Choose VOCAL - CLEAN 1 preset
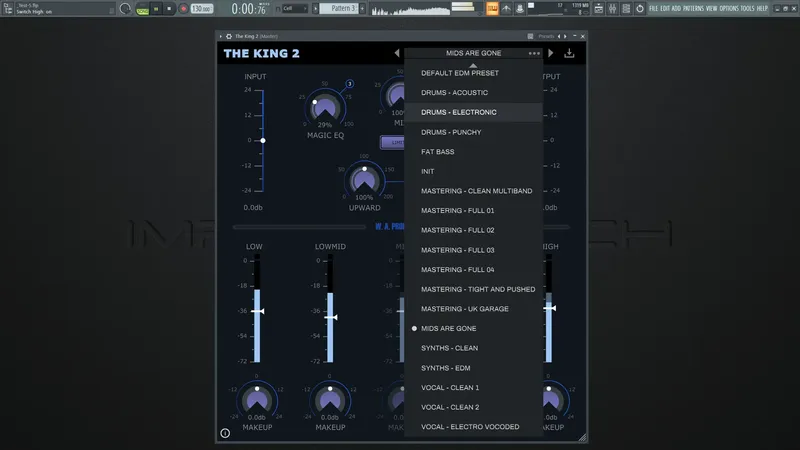 [473, 388]
